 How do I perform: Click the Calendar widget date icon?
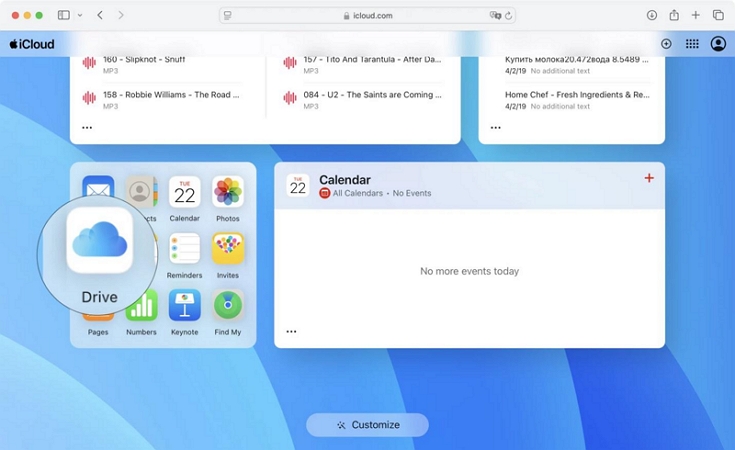coord(298,186)
